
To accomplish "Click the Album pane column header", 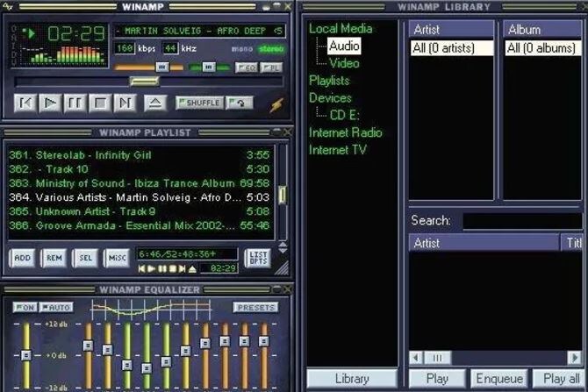I will pos(542,30).
